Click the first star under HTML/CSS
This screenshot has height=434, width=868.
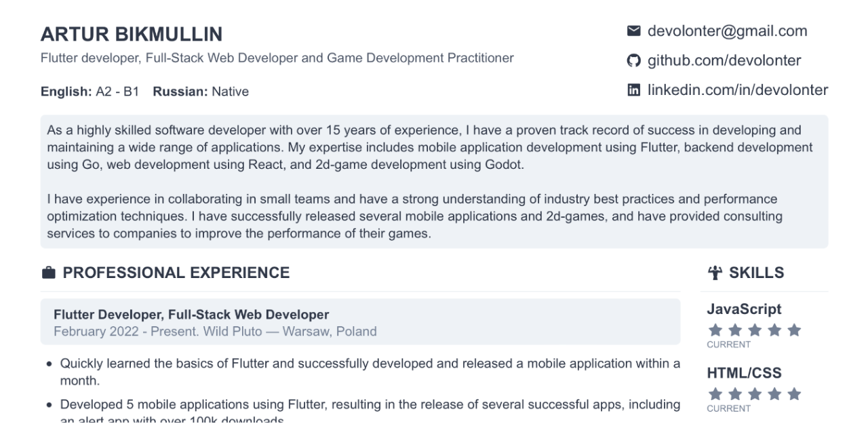coord(714,395)
